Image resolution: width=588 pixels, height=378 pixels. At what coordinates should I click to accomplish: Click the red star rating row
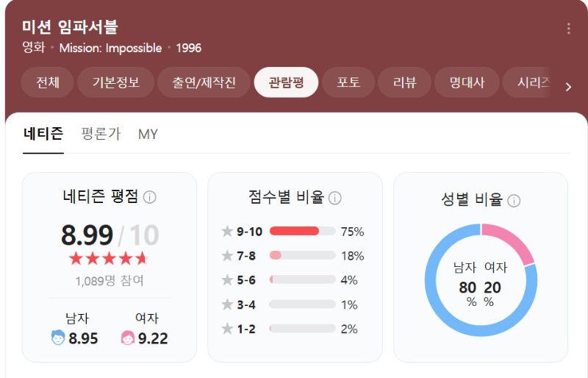(108, 258)
